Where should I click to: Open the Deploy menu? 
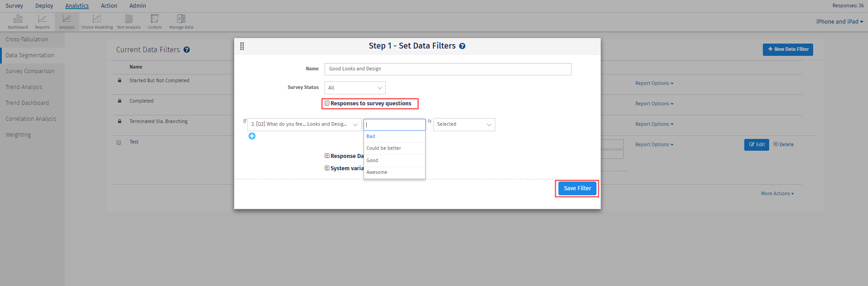[x=44, y=6]
